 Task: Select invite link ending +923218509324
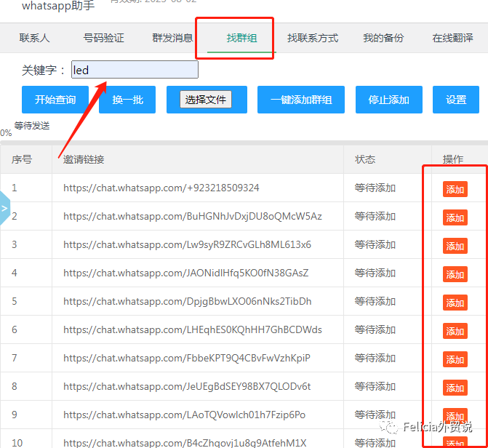pos(161,188)
